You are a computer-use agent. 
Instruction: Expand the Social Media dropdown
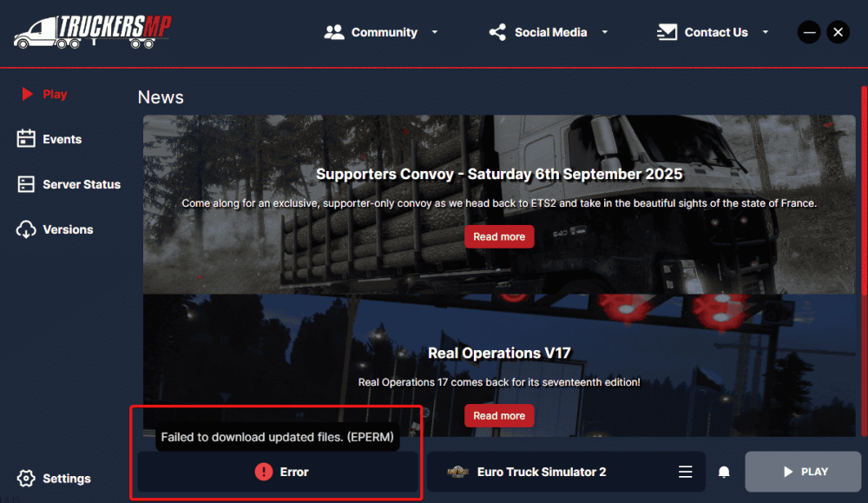click(x=604, y=32)
